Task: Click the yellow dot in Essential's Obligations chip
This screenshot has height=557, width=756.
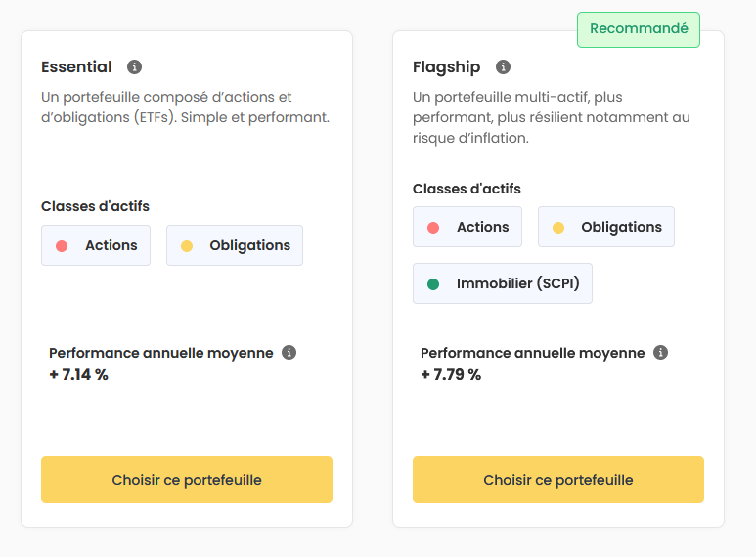Action: coord(187,246)
